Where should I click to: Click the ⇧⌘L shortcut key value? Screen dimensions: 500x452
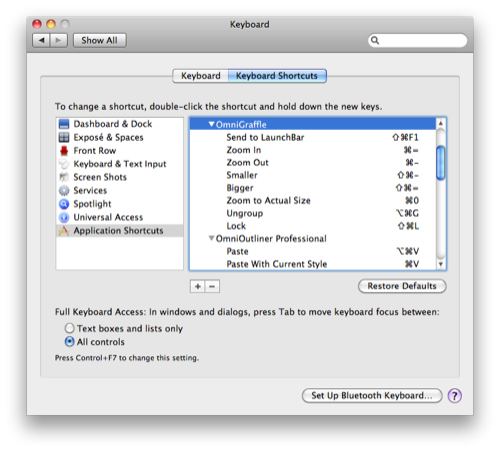(408, 226)
